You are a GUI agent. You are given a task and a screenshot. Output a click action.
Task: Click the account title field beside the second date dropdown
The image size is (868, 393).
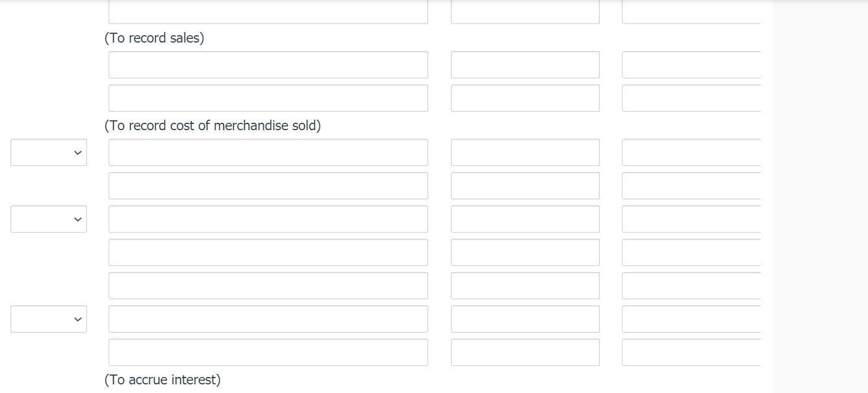coord(268,219)
